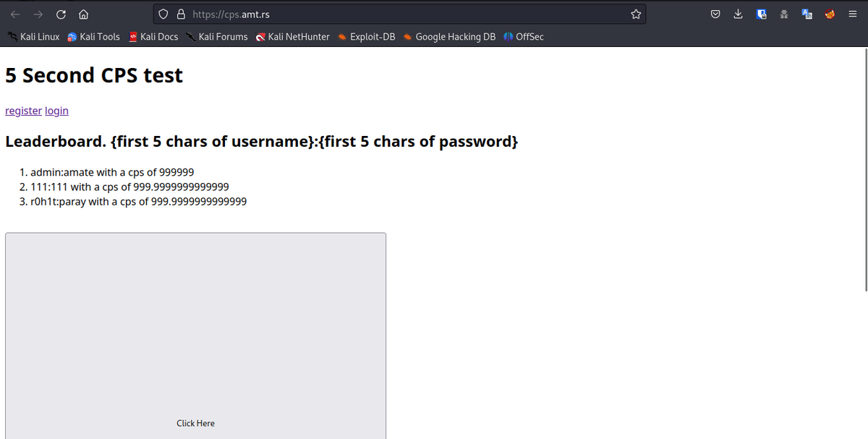Open the Exploit-DB bookmark
Image resolution: width=868 pixels, height=439 pixels.
coord(365,36)
